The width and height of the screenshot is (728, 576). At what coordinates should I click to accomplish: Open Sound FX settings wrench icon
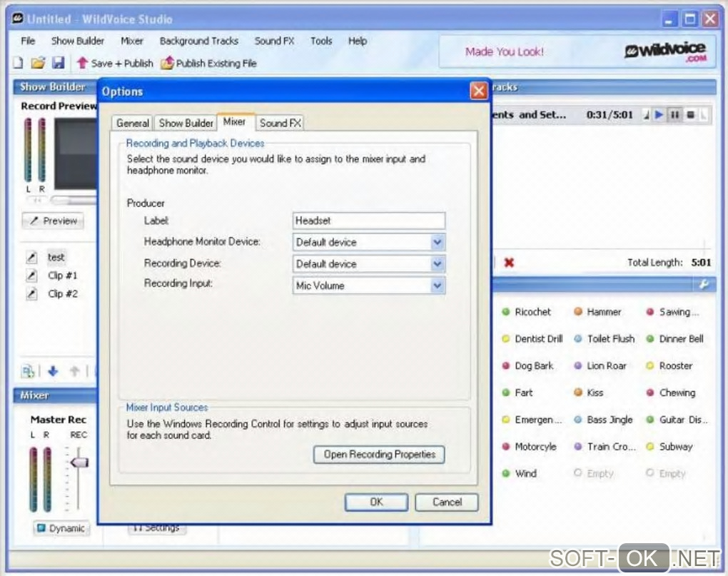[x=704, y=285]
